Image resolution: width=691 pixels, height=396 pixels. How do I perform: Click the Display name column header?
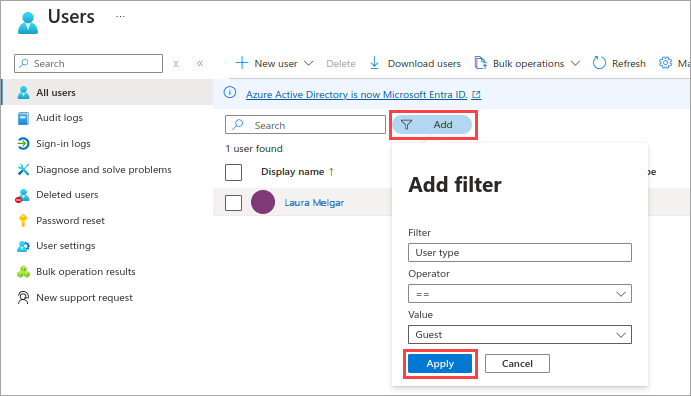point(293,172)
